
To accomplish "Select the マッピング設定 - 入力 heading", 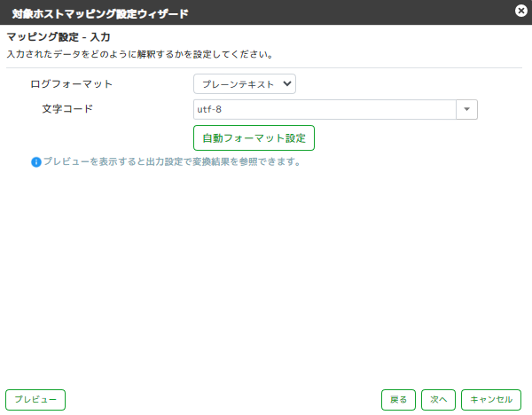I will [59, 37].
